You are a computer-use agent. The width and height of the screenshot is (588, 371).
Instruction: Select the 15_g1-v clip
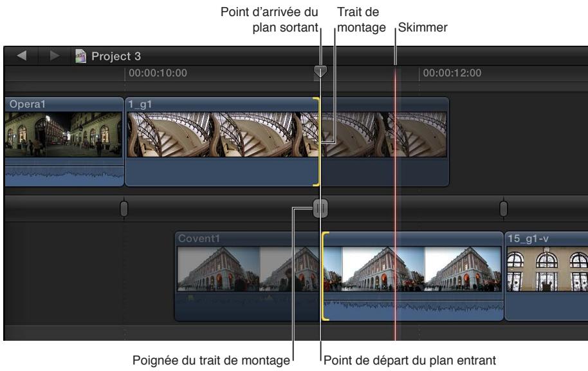546,276
